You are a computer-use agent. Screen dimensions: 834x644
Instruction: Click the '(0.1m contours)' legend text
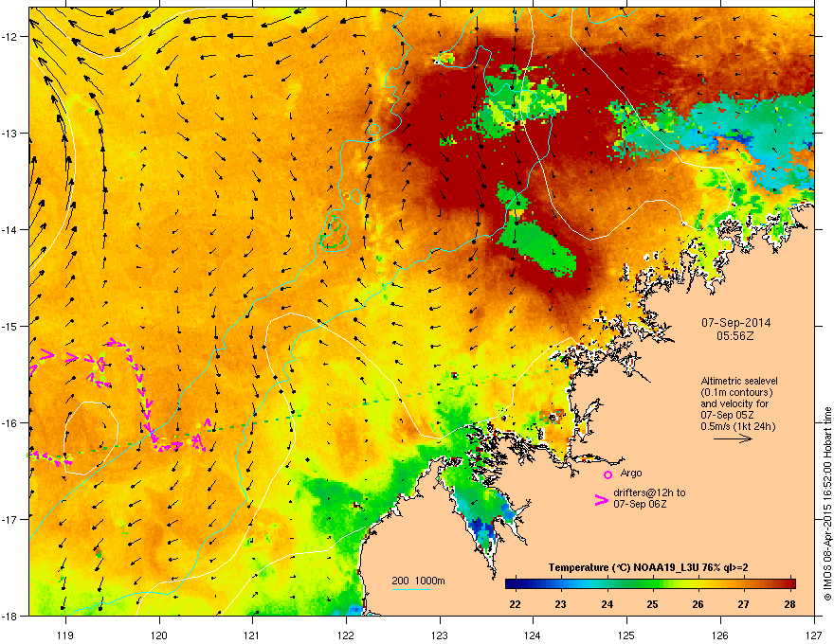point(736,392)
